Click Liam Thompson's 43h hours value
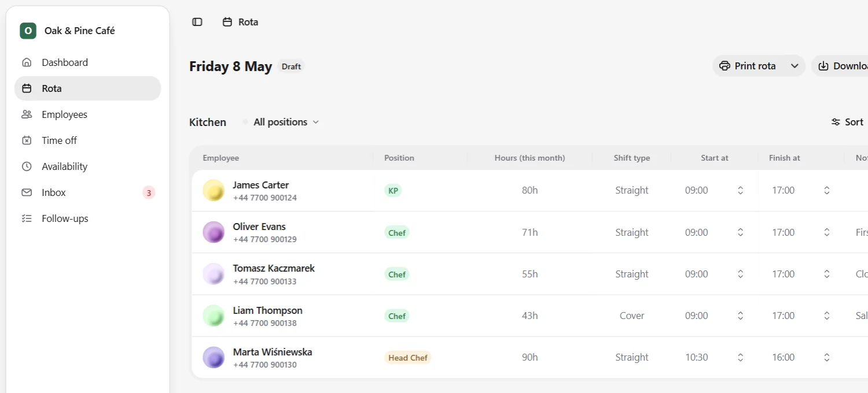This screenshot has height=393, width=868. (x=530, y=316)
